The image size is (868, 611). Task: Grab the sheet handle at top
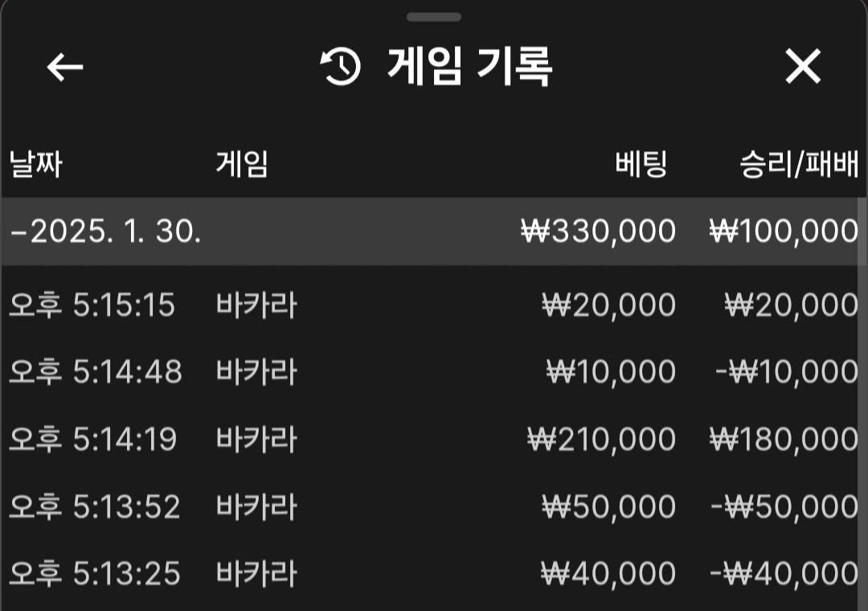(433, 17)
